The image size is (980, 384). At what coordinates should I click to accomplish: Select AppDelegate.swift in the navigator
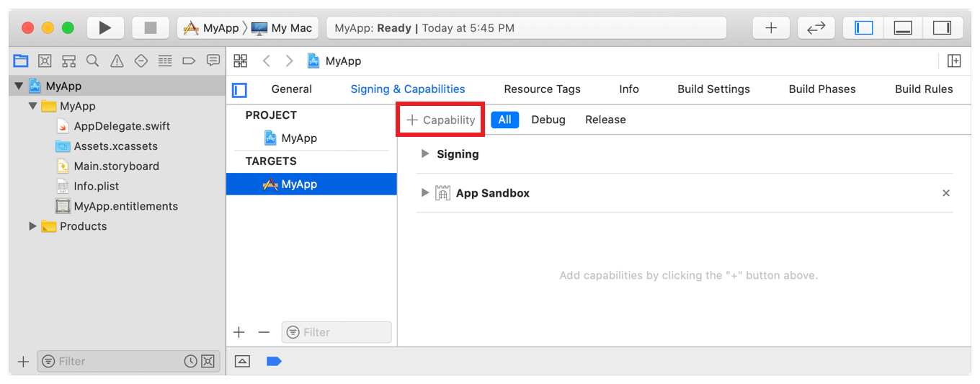pyautogui.click(x=122, y=126)
